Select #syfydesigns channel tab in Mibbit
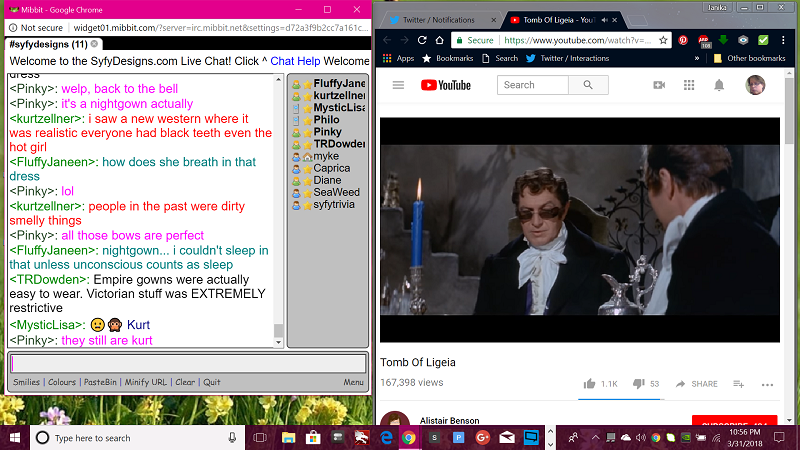The height and width of the screenshot is (450, 800). click(48, 44)
